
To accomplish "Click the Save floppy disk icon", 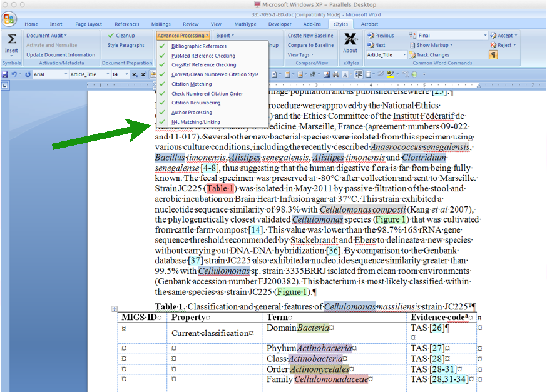I will [x=5, y=74].
